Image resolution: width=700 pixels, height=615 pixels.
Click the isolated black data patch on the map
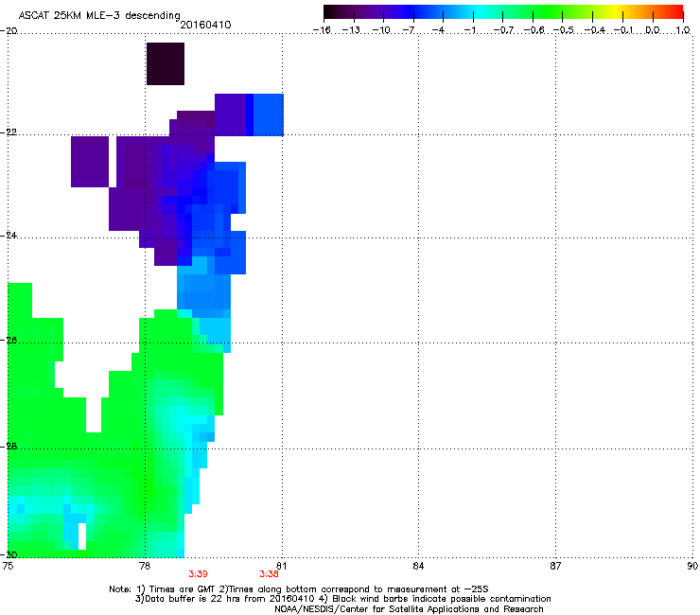[x=166, y=64]
